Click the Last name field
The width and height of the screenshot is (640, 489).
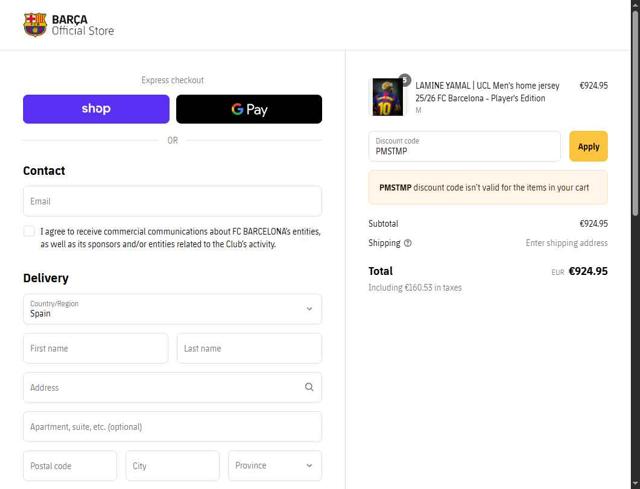[249, 348]
